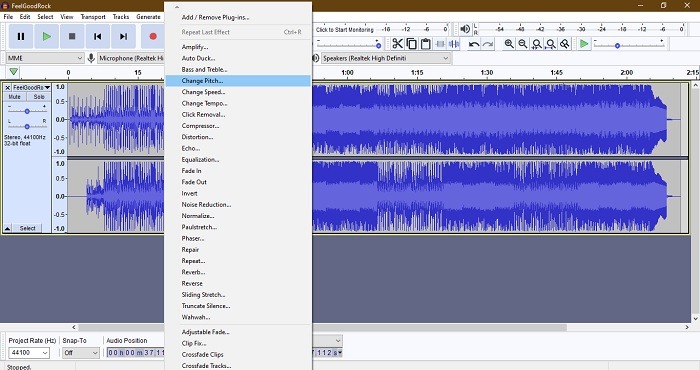700x370 pixels.
Task: Click the playback meter speaker icon
Action: pos(465,29)
